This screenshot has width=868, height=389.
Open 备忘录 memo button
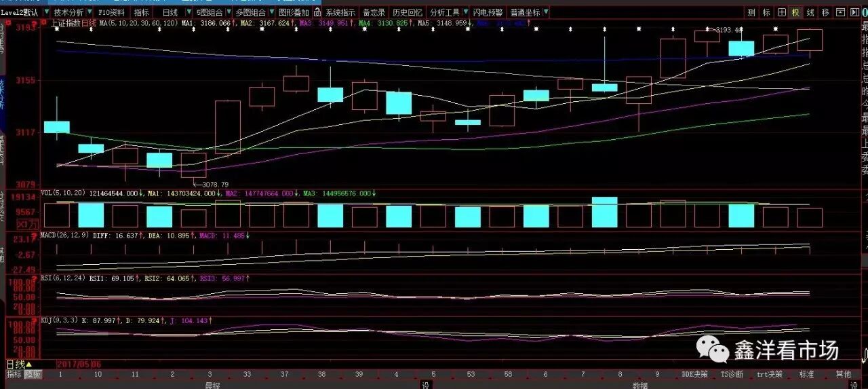(x=374, y=12)
